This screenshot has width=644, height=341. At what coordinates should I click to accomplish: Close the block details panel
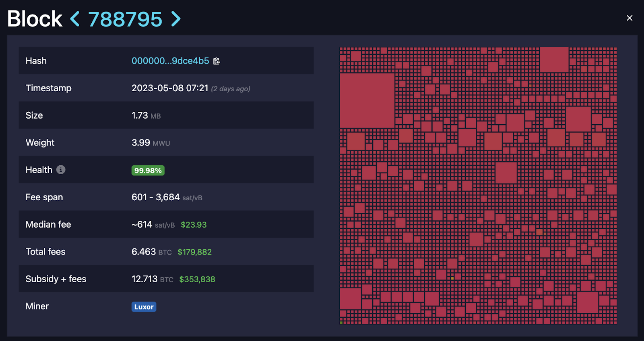(x=630, y=18)
